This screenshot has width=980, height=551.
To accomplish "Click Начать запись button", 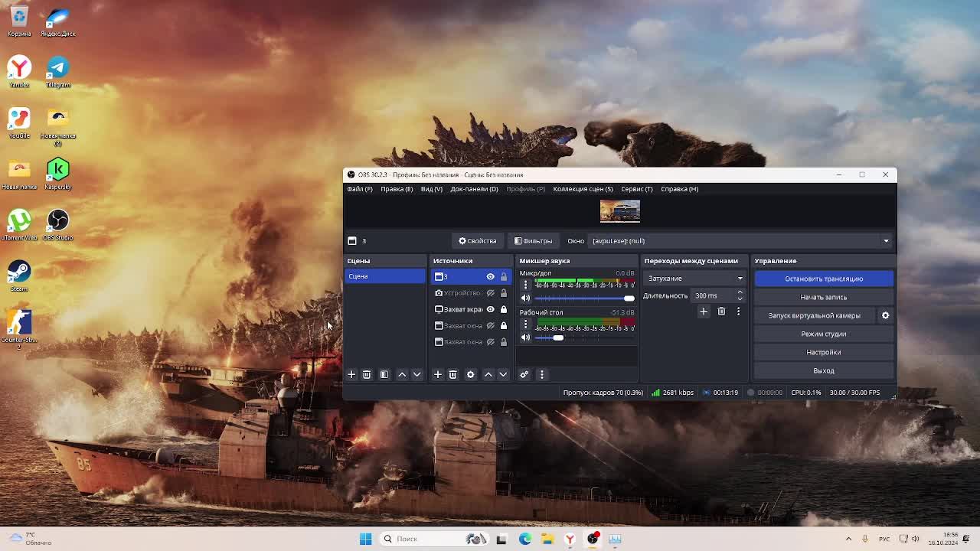I will [x=824, y=297].
